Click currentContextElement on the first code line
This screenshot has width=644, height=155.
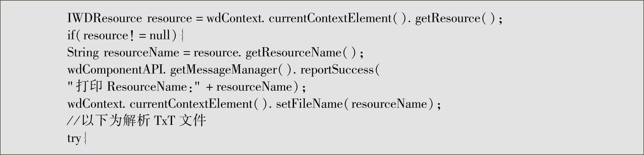330,18
